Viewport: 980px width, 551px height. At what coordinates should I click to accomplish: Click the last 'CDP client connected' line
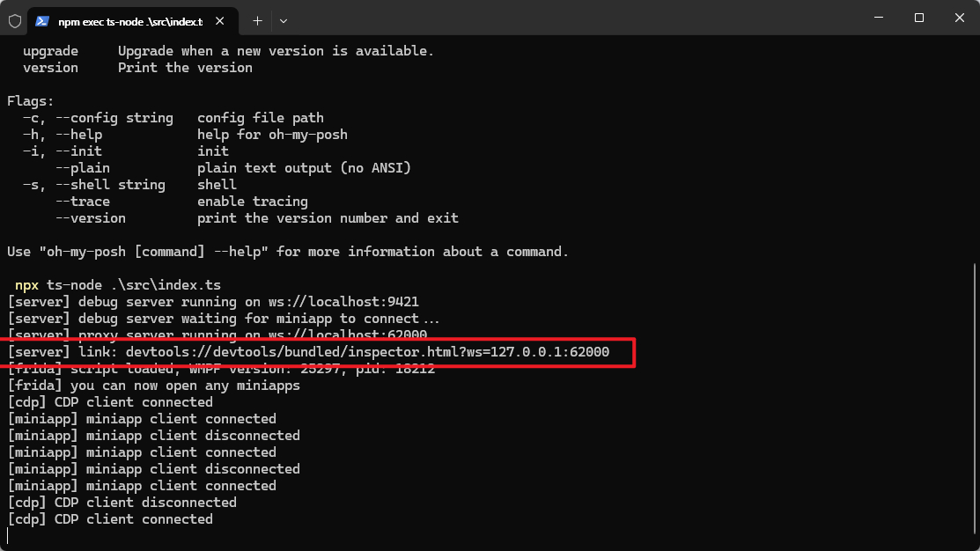pyautogui.click(x=110, y=519)
